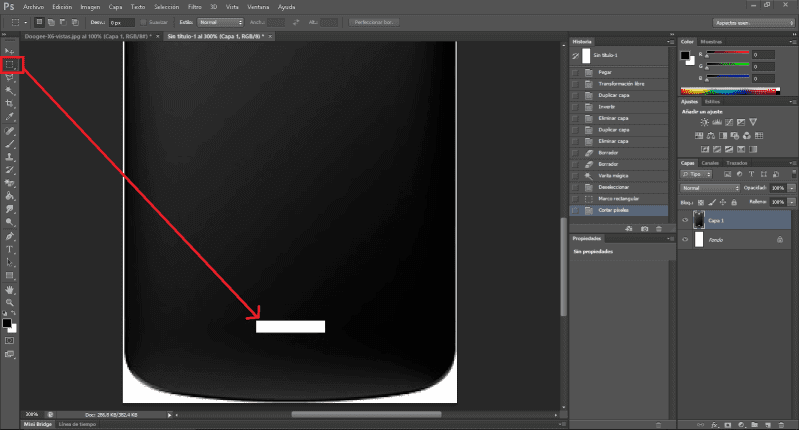Swap foreground and background colors
The height and width of the screenshot is (430, 799).
[x=14, y=313]
